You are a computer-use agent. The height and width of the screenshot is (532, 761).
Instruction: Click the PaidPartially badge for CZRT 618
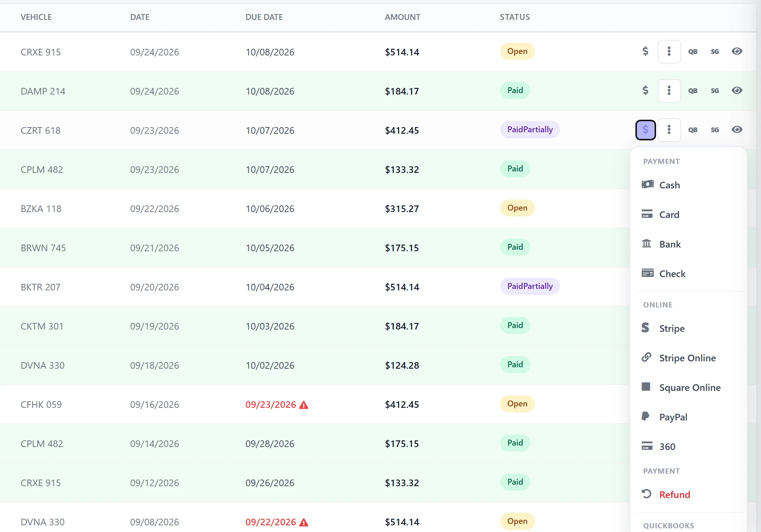pyautogui.click(x=530, y=130)
